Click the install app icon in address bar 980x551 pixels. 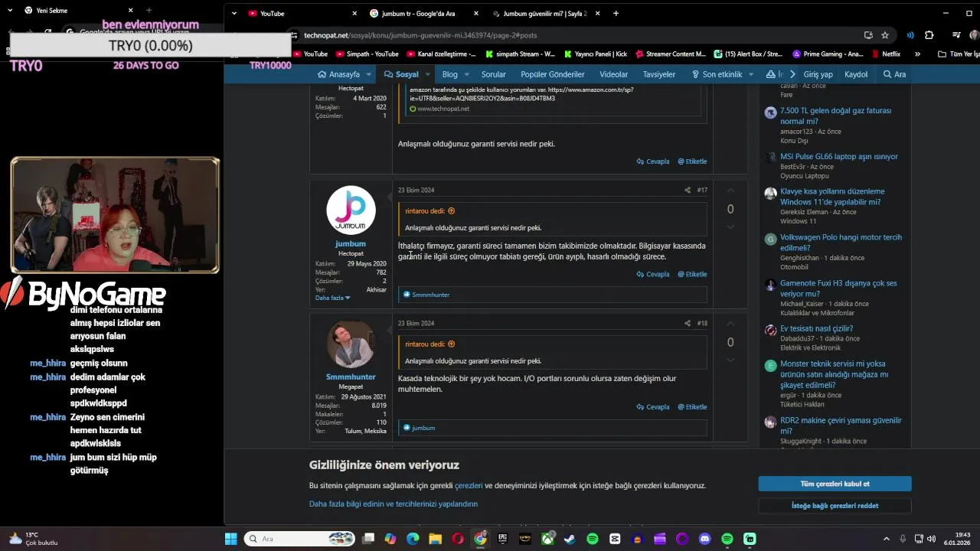click(868, 35)
